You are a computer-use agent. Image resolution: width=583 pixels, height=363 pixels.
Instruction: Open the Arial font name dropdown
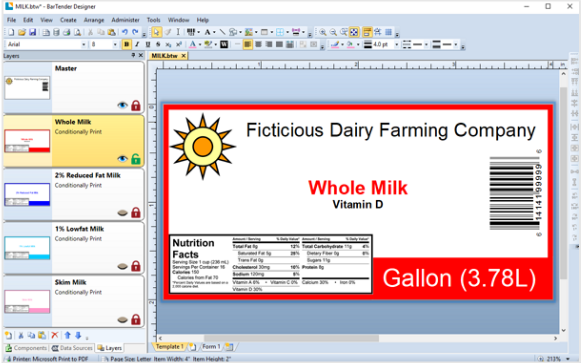(x=84, y=45)
